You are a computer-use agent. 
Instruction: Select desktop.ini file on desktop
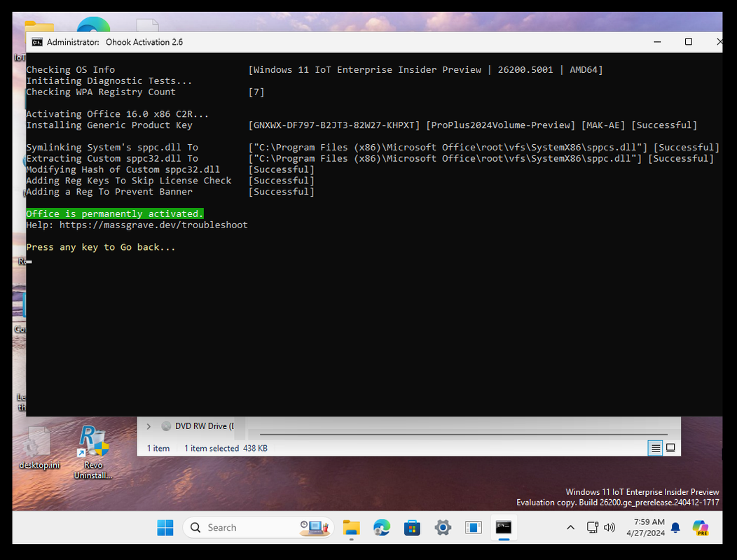tap(39, 448)
